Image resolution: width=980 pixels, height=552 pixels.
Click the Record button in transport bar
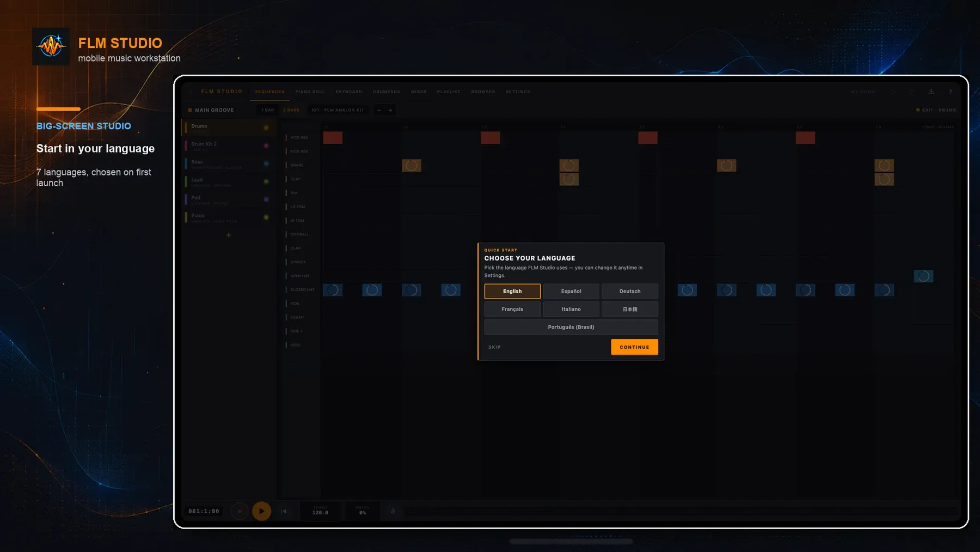pos(240,511)
